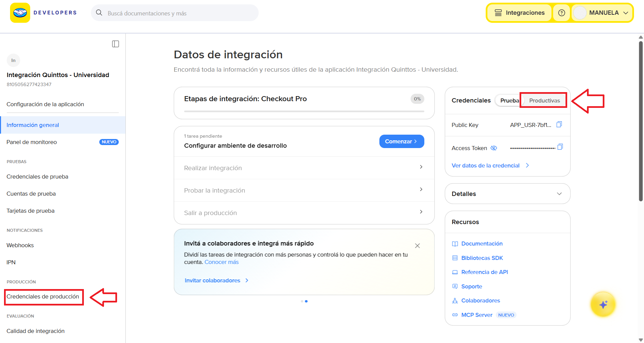Click the book icon next to Documentación
Image resolution: width=644 pixels, height=343 pixels.
tap(455, 244)
